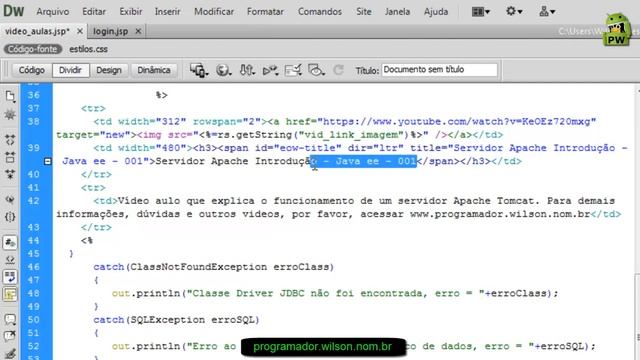The image size is (640, 360).
Task: Click the Wrap Tag pencil icon
Action: pos(10,353)
